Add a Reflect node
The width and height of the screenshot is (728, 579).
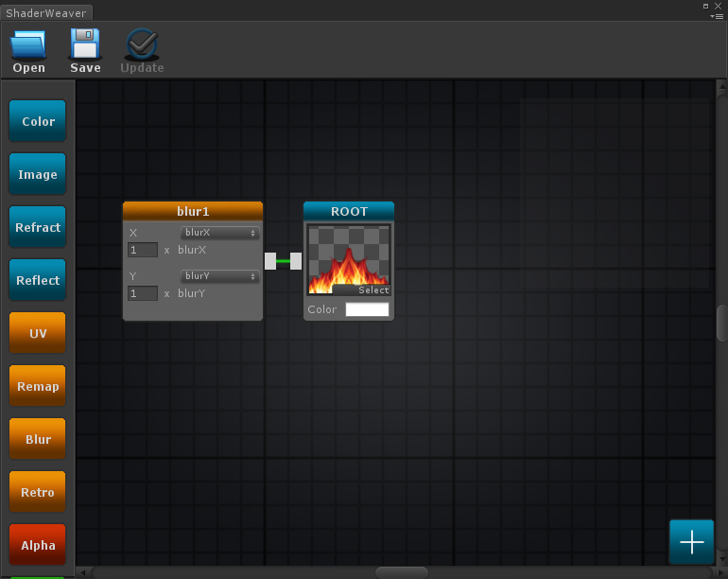38,280
